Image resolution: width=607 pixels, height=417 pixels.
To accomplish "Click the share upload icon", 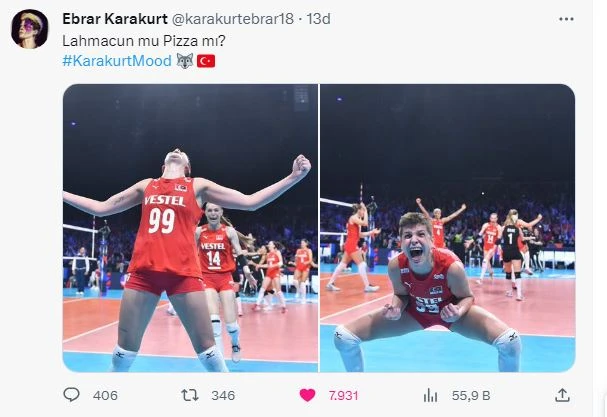I will pos(562,395).
